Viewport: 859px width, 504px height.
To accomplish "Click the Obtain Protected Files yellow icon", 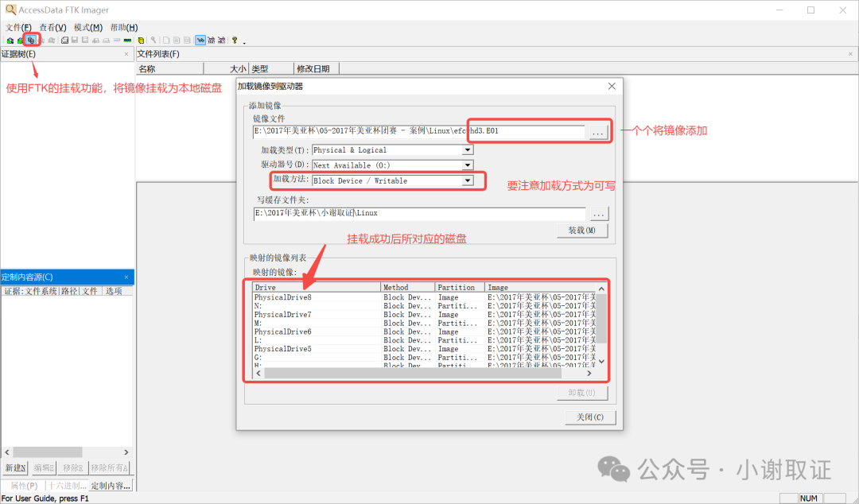I will [141, 41].
